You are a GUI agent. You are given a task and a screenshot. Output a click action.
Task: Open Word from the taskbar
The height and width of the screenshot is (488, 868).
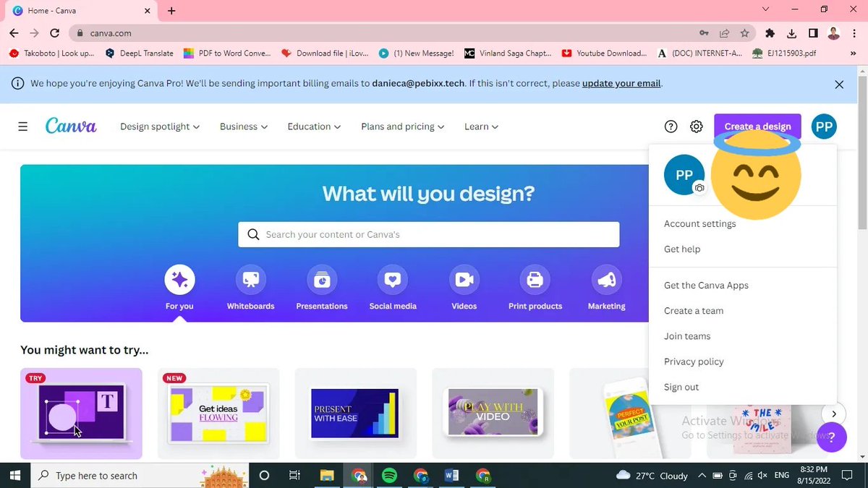point(452,475)
